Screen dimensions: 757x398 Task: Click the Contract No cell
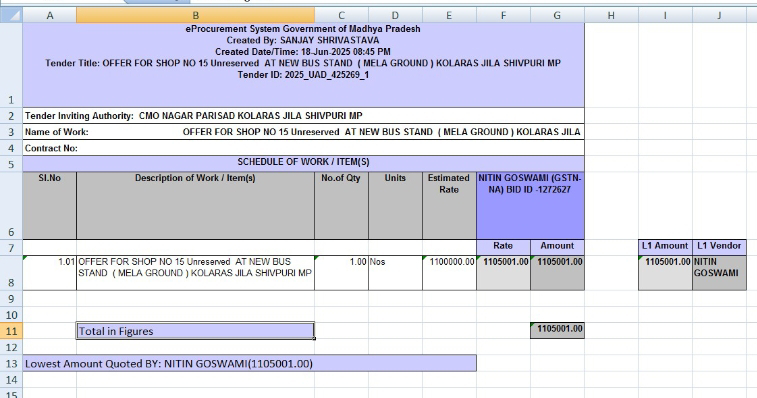coord(303,148)
